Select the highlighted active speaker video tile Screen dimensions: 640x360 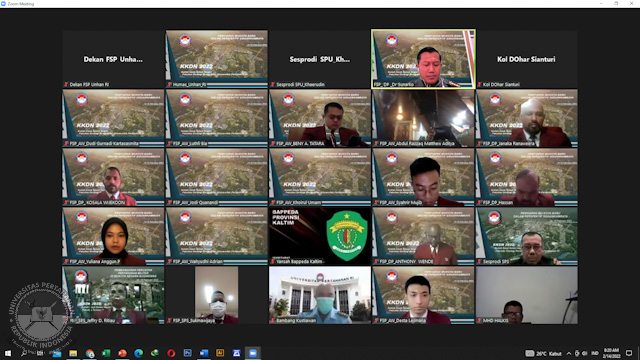423,59
